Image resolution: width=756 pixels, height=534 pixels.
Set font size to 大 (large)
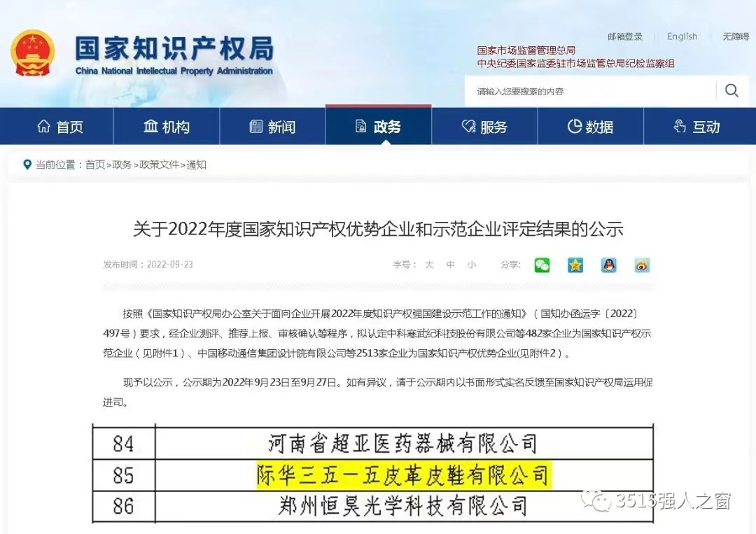point(429,265)
